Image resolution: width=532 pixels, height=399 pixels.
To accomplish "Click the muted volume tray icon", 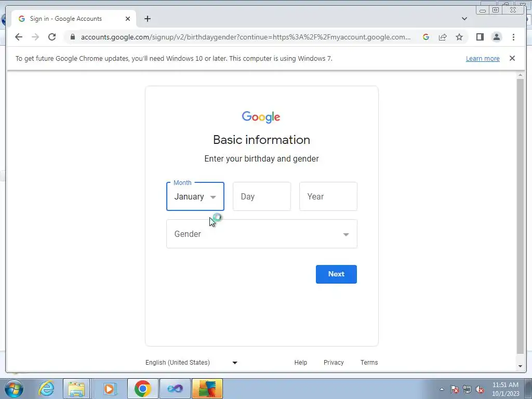I will click(x=480, y=389).
